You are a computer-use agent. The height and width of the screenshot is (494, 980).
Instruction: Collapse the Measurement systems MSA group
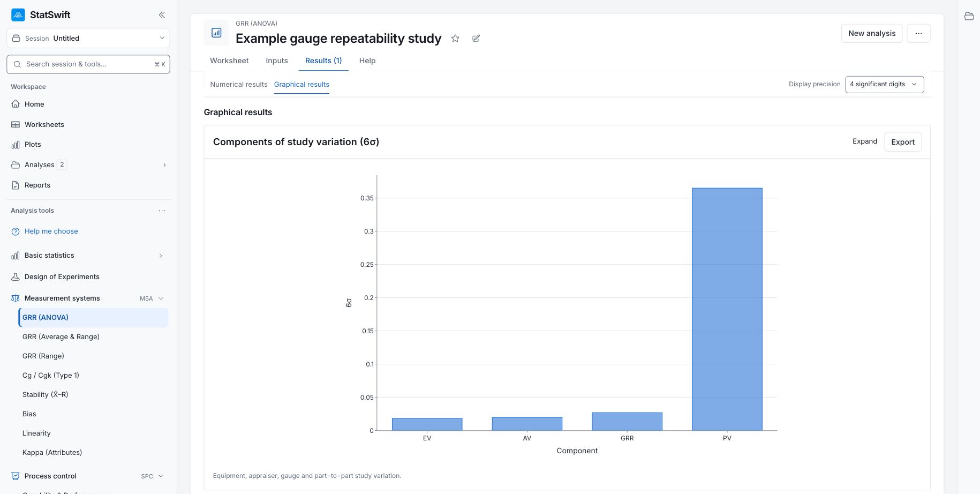click(161, 298)
